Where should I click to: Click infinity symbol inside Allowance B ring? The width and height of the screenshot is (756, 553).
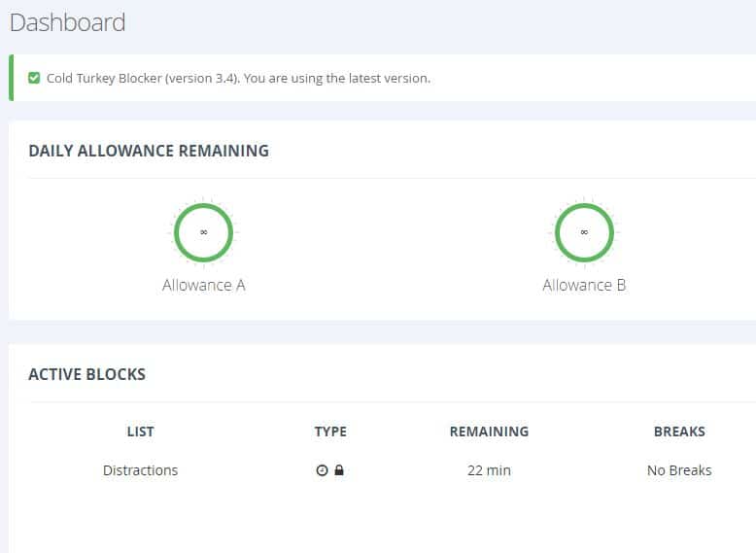[x=584, y=232]
